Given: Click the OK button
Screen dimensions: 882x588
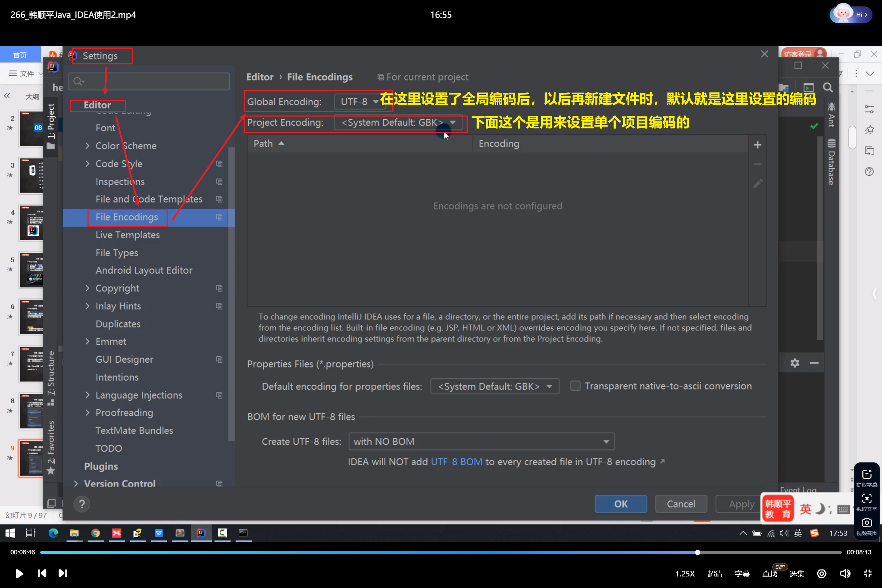Looking at the screenshot, I should [621, 504].
